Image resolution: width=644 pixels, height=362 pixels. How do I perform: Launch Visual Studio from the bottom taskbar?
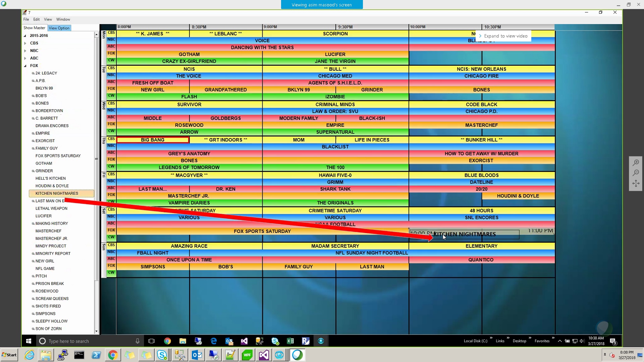coord(264,355)
